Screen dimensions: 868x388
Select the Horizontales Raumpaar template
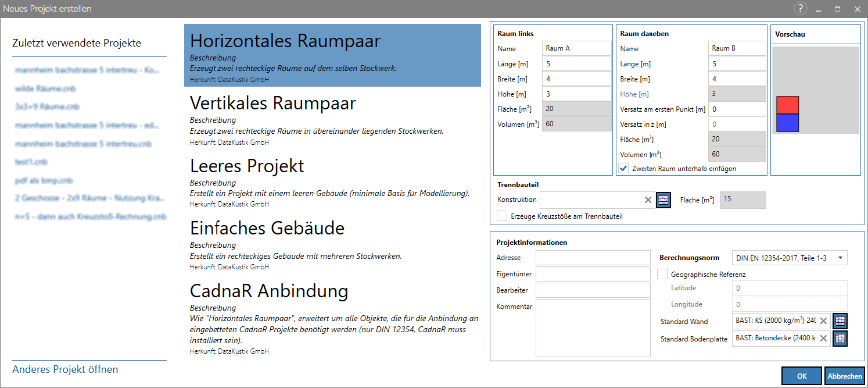332,56
